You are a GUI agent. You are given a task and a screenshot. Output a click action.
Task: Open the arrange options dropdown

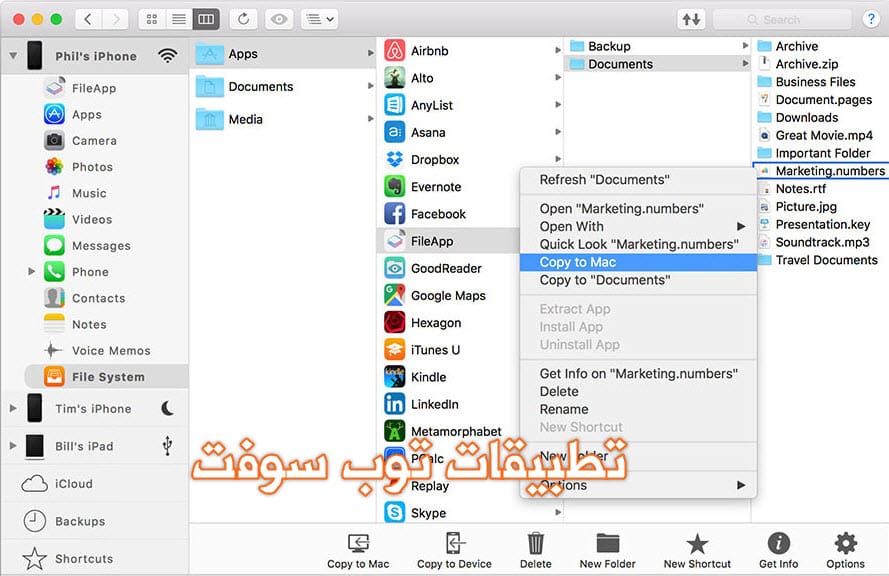tap(320, 19)
